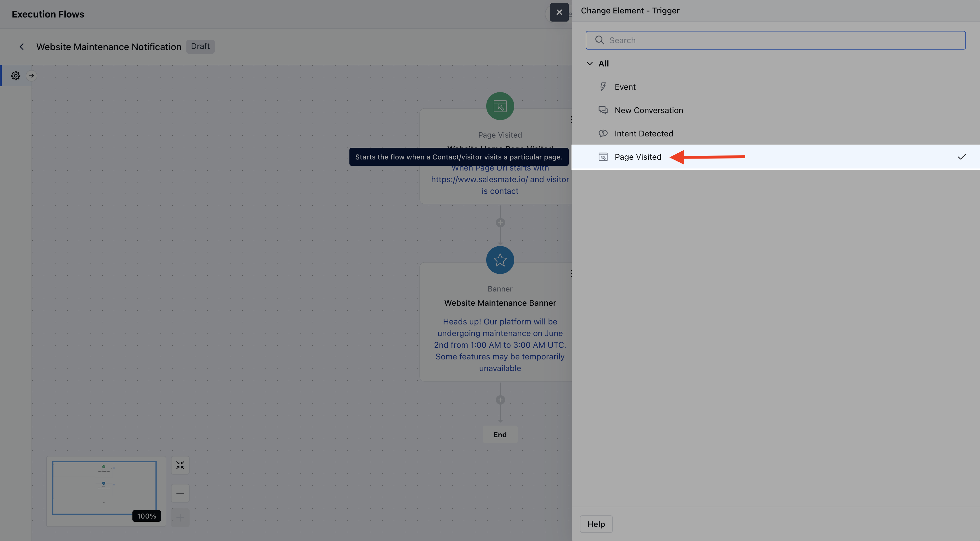Click the blue Banner star node icon

[x=500, y=260]
